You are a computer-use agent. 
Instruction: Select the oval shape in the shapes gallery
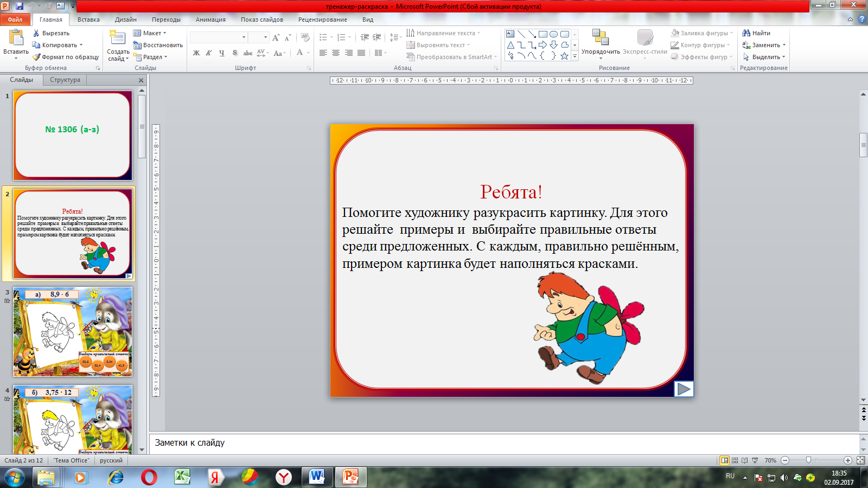tap(554, 34)
